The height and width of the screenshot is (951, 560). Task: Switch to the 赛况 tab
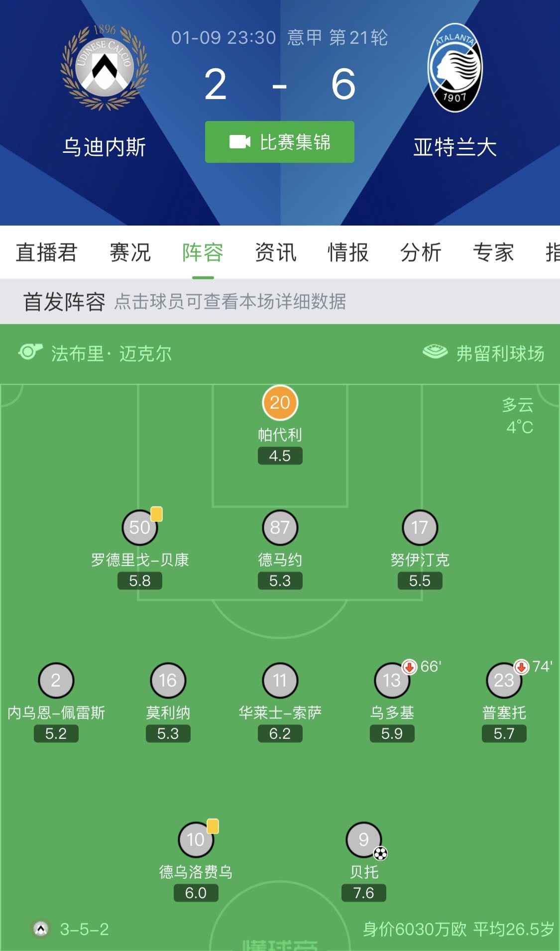point(130,252)
